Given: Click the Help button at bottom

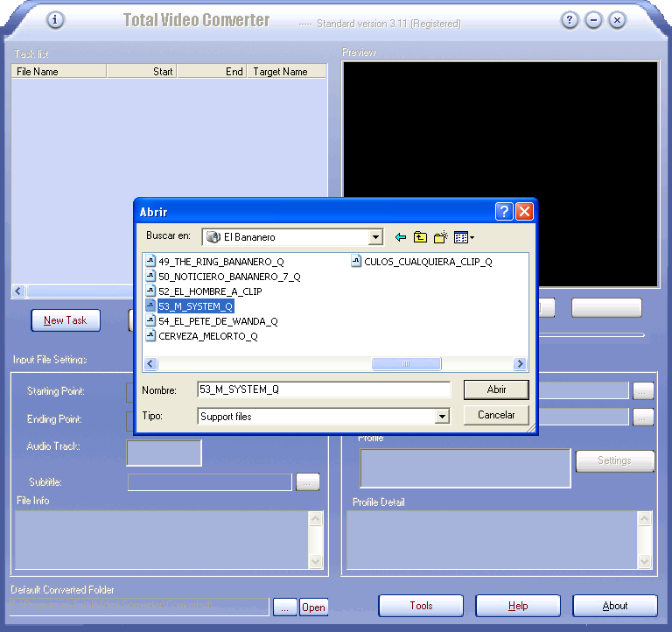Looking at the screenshot, I should coord(518,606).
